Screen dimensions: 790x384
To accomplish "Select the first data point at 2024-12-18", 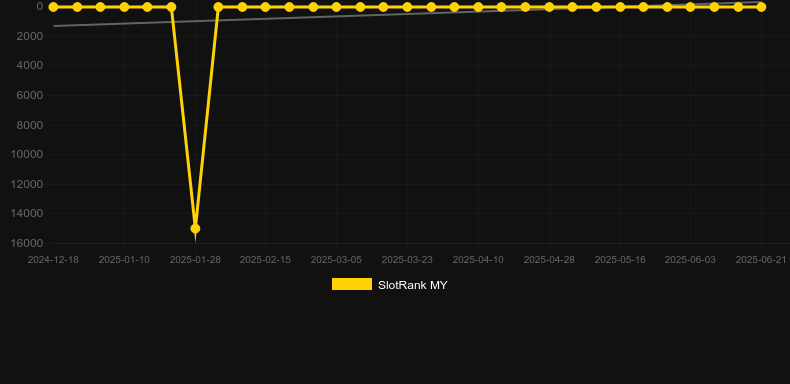I will (x=53, y=7).
